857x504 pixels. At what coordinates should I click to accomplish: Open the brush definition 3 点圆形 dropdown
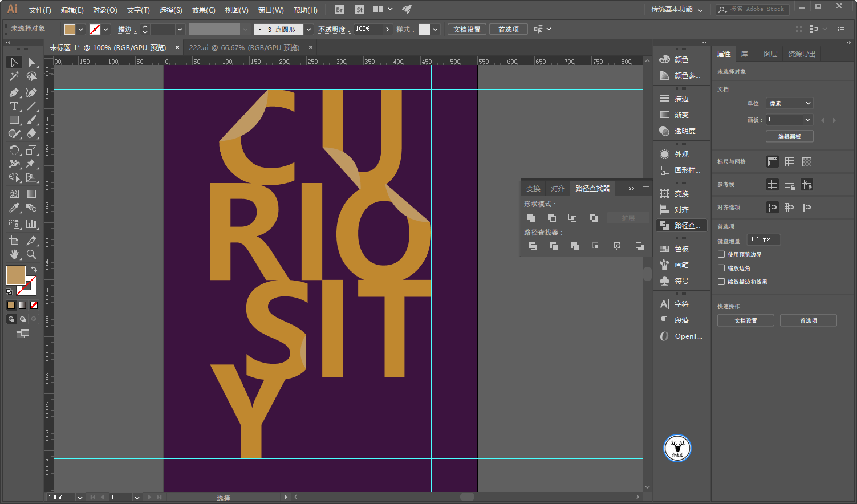coord(308,29)
